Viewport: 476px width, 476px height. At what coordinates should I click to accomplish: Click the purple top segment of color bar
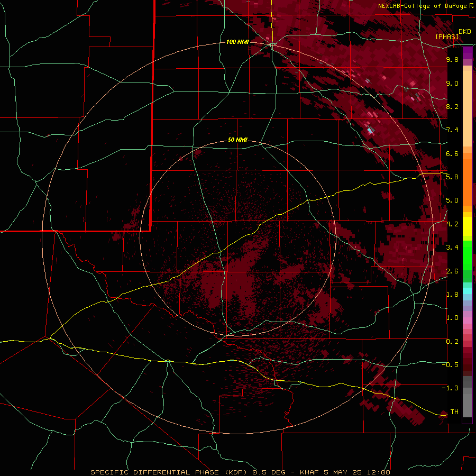[x=467, y=53]
